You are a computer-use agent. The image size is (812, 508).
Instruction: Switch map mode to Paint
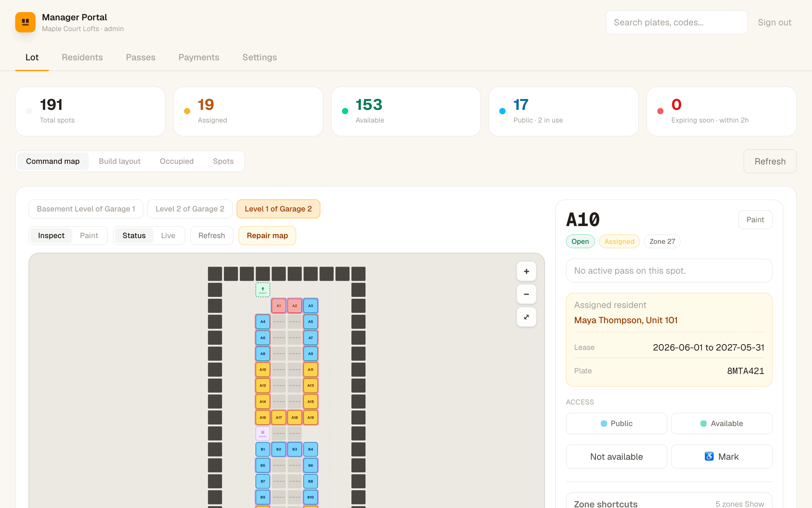tap(89, 236)
